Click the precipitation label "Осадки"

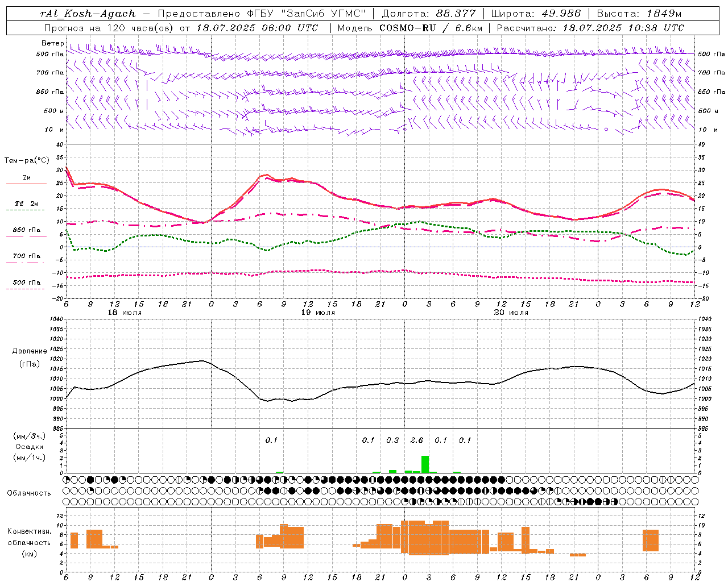point(29,447)
